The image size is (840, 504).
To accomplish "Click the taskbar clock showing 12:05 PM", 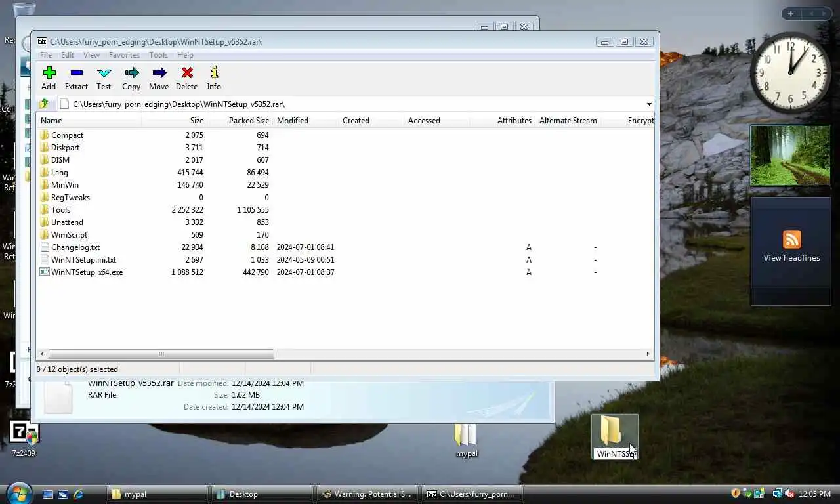I will coord(815,494).
